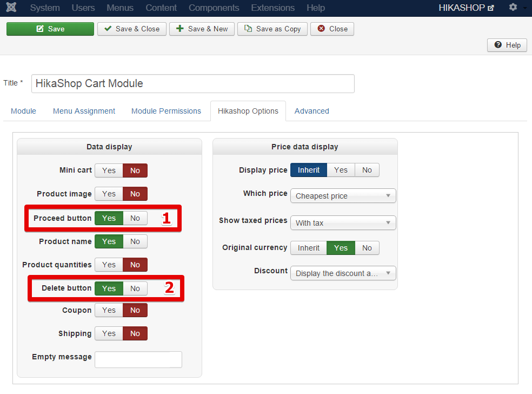Set Product quantities to Yes
Viewport: 532px width, 394px height.
click(109, 265)
